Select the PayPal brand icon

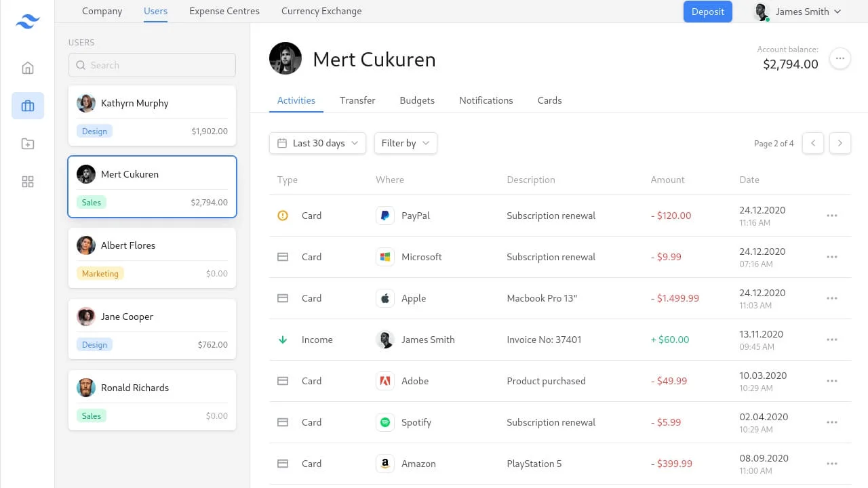385,215
